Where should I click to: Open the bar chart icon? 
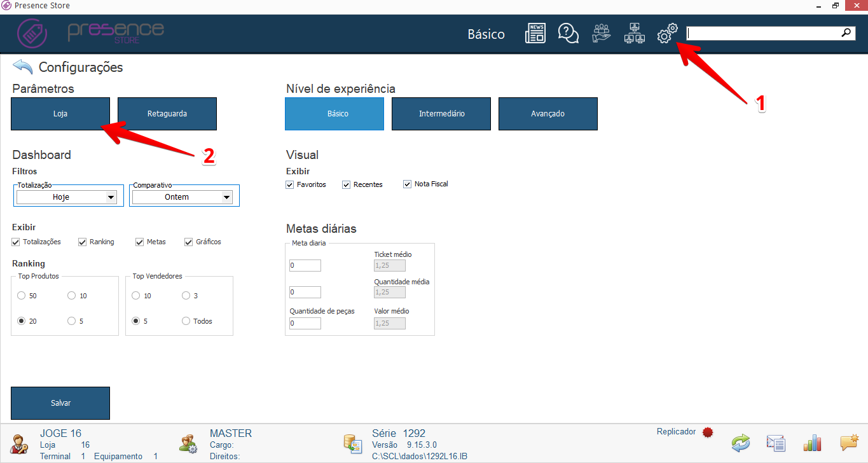pos(813,443)
